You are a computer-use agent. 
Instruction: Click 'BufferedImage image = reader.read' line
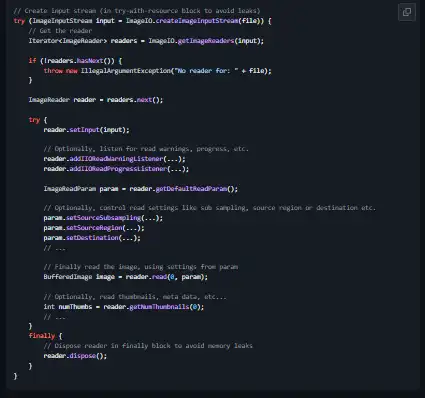pos(126,277)
